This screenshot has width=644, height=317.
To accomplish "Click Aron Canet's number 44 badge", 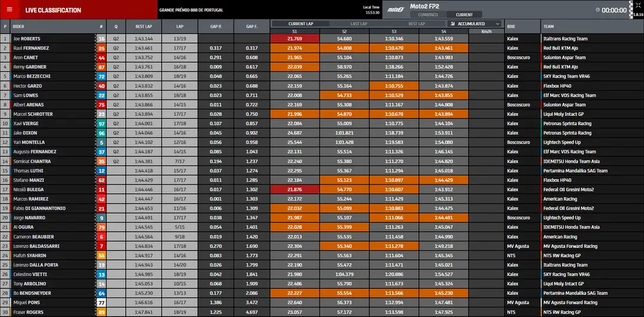I will (x=101, y=57).
